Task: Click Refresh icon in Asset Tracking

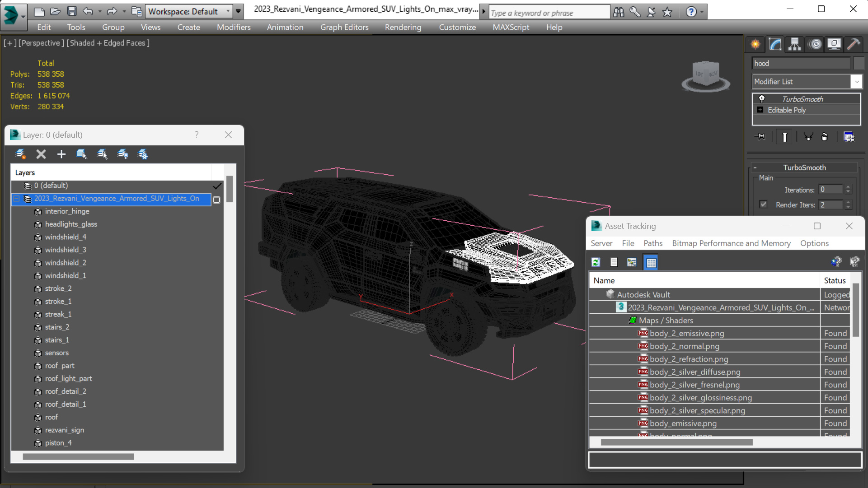Action: click(596, 262)
